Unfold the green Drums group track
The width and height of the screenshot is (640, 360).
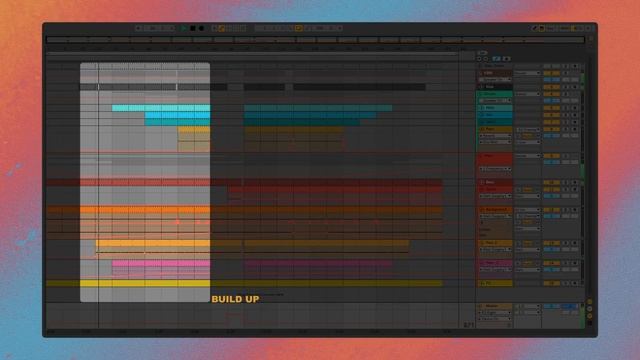[x=480, y=94]
